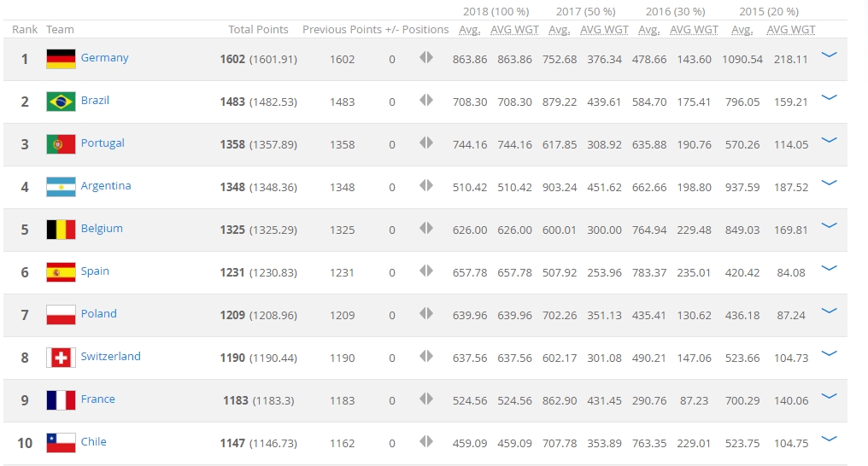
Task: Open the Poland team link
Action: (98, 314)
